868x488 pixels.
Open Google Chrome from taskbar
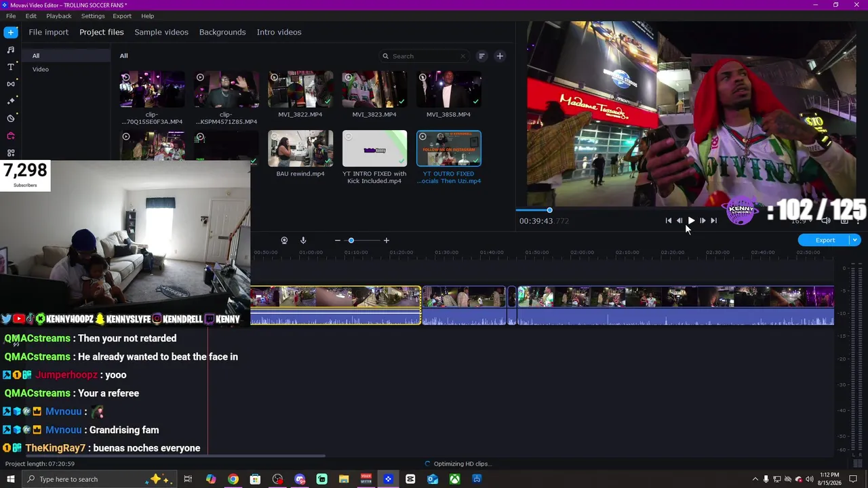[x=233, y=479]
